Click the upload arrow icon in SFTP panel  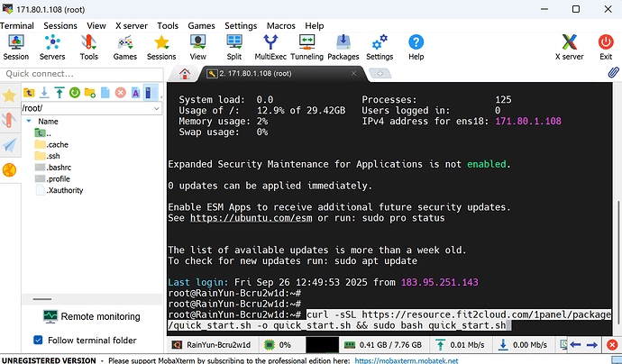[59, 92]
